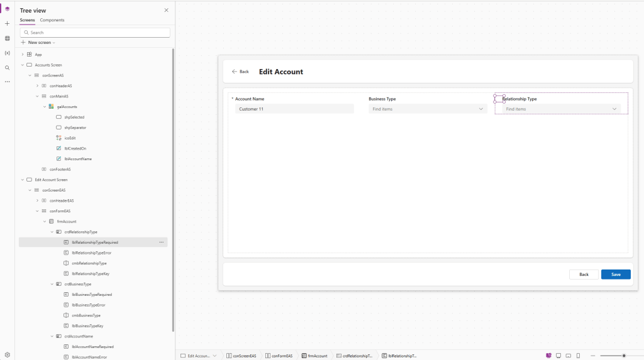
Task: Open the Insert (plus) pane in left rail
Action: (x=8, y=23)
